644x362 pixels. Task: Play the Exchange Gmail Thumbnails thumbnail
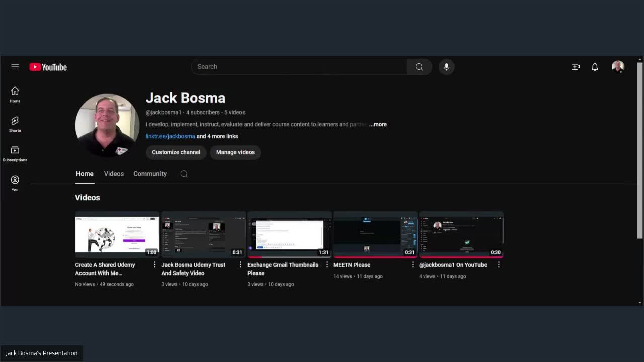coord(289,235)
